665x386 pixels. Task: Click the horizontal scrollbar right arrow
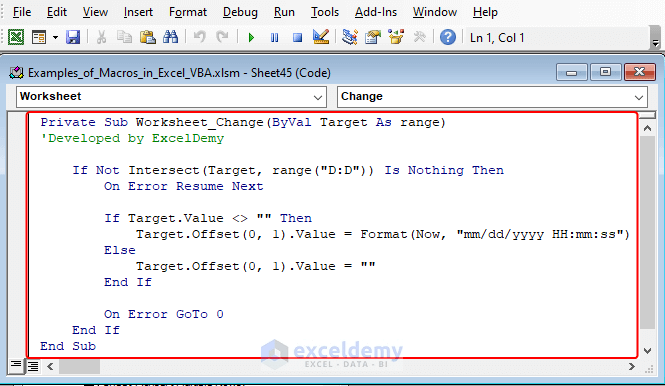pos(632,366)
